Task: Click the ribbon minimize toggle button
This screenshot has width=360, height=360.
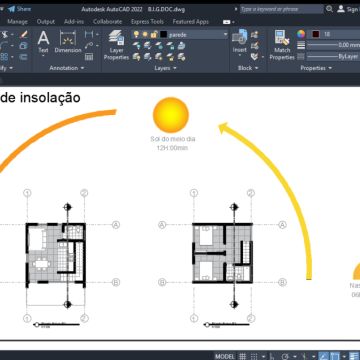Action: [x=226, y=22]
